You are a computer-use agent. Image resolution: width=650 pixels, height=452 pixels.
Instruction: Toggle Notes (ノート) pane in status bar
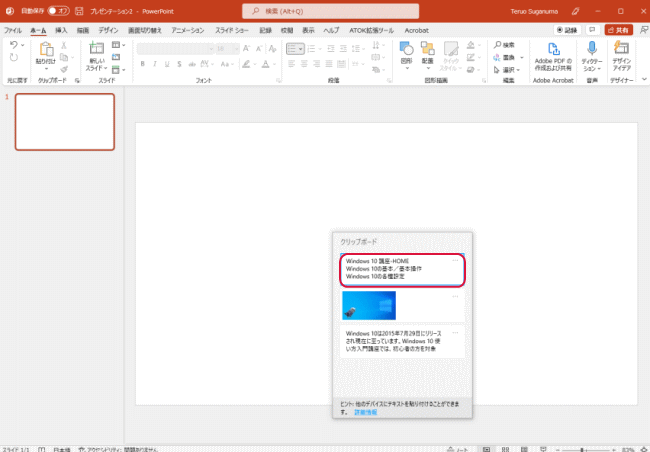[x=457, y=449]
